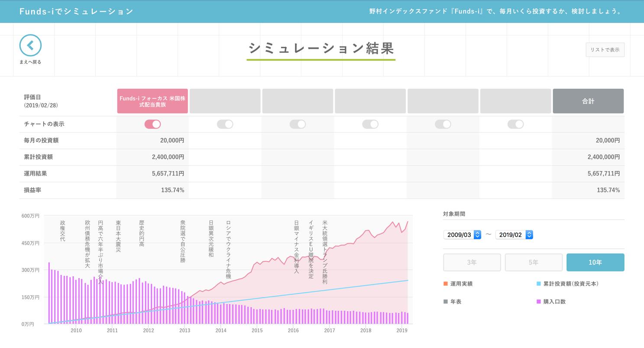This screenshot has width=644, height=348.
Task: Click the イギリスEU離脱を決定 event marker
Action: [x=311, y=250]
